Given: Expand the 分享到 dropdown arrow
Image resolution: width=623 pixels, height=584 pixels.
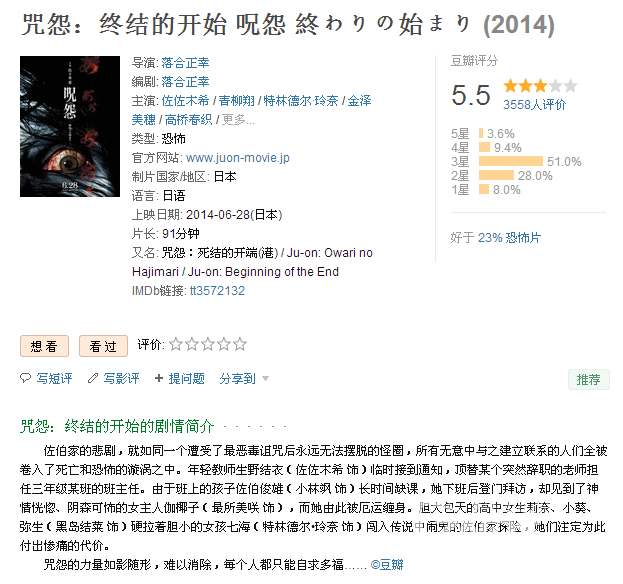Looking at the screenshot, I should (x=265, y=379).
